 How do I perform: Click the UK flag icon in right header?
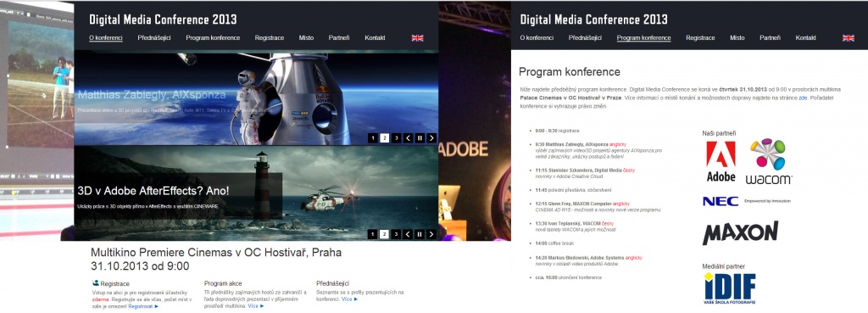click(x=848, y=37)
